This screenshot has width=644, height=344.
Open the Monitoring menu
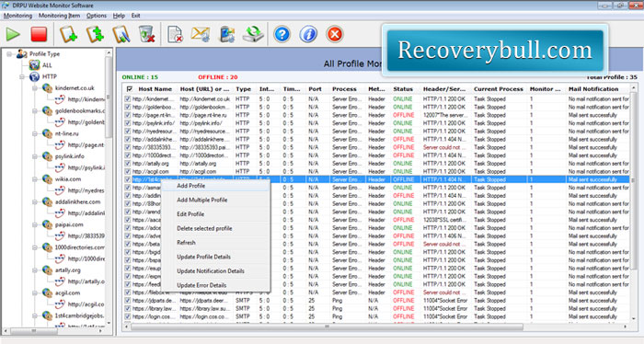pyautogui.click(x=17, y=16)
